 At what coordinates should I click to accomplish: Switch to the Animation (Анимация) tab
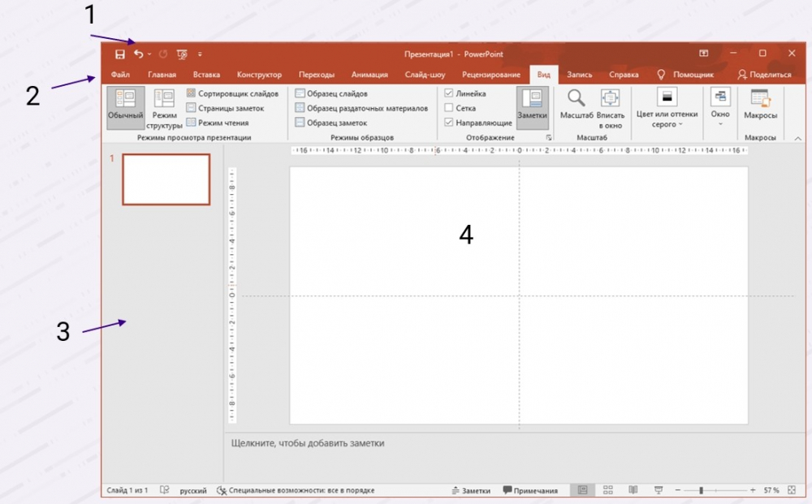click(x=369, y=75)
